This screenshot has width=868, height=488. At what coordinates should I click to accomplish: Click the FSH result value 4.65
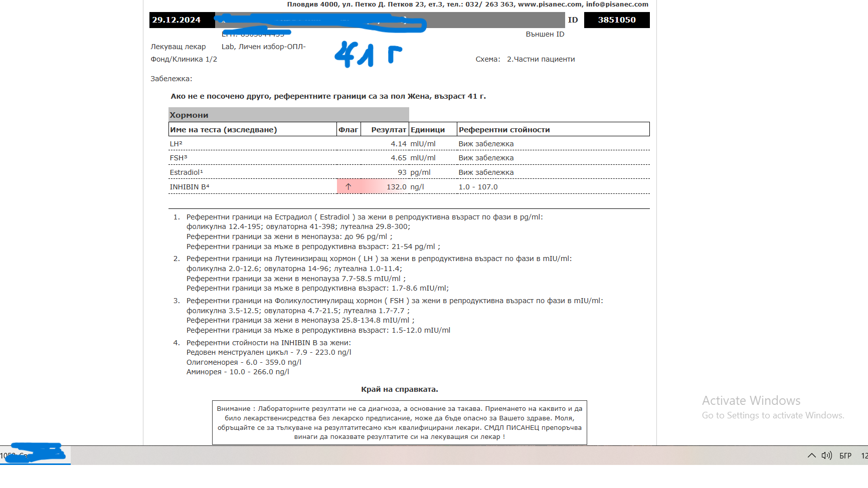coord(398,158)
